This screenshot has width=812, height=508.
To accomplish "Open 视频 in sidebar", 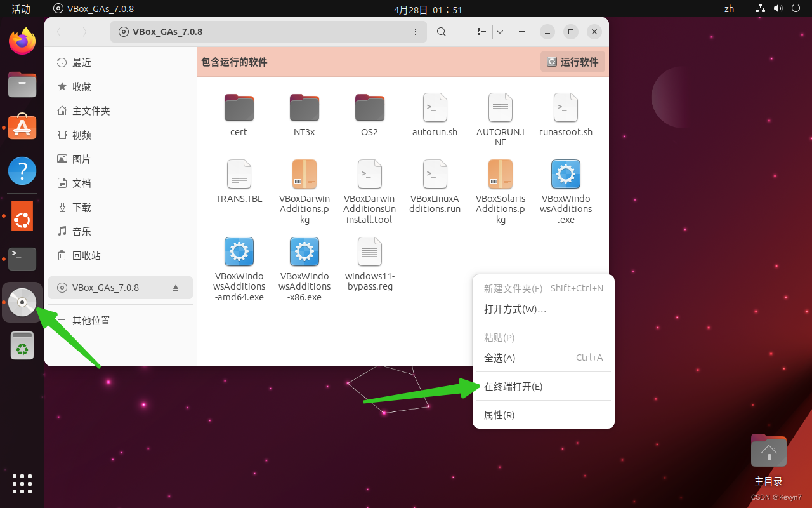I will click(x=121, y=135).
